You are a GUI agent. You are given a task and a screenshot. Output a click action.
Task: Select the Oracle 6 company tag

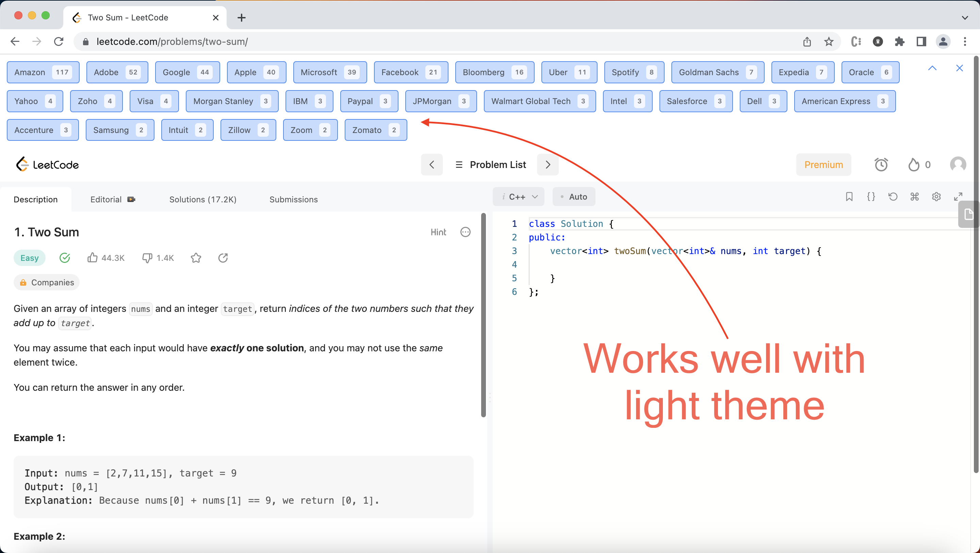coord(870,72)
